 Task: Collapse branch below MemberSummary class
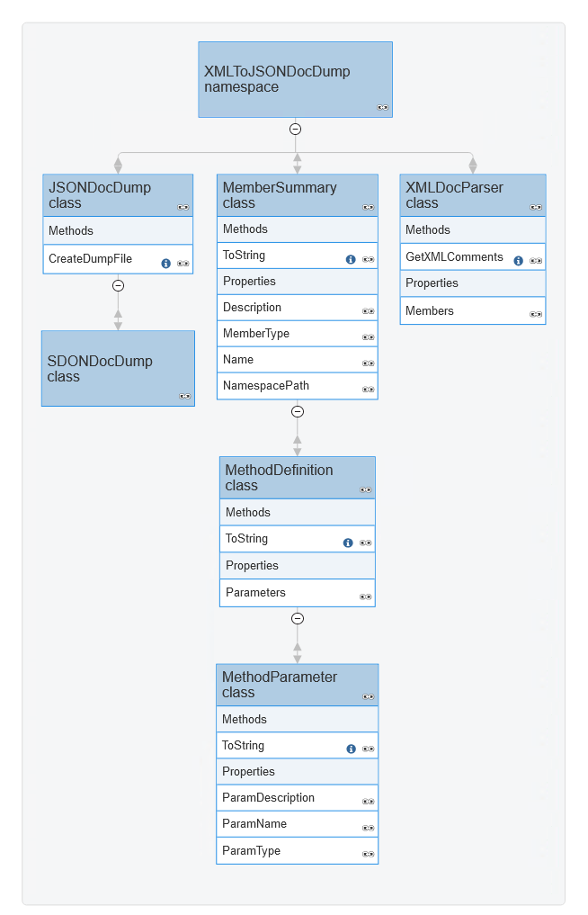click(298, 411)
